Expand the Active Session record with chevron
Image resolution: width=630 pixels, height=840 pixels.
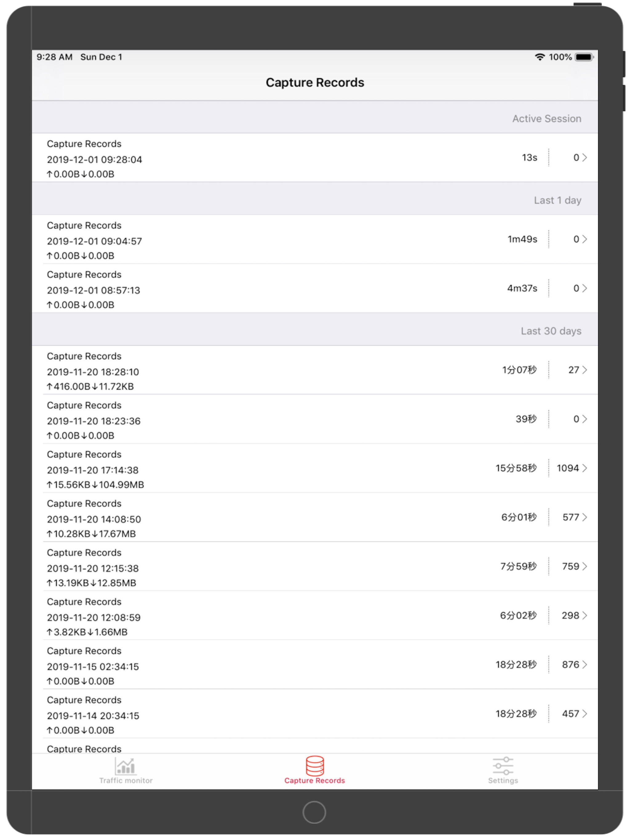585,158
